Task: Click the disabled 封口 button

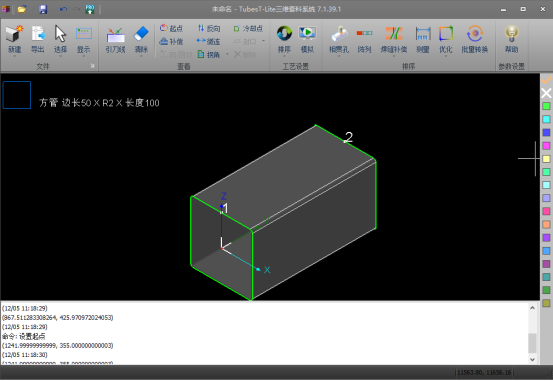Action: coord(245,41)
